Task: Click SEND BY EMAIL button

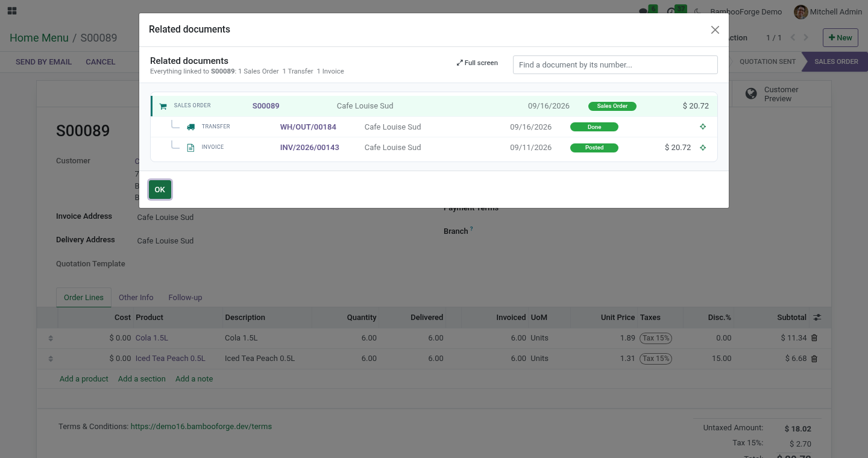Action: [x=43, y=62]
